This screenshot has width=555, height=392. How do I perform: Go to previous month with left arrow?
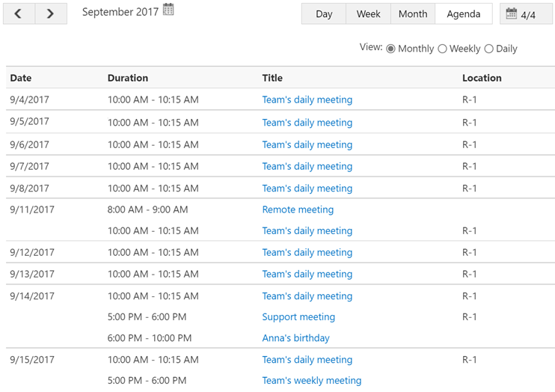click(x=19, y=13)
